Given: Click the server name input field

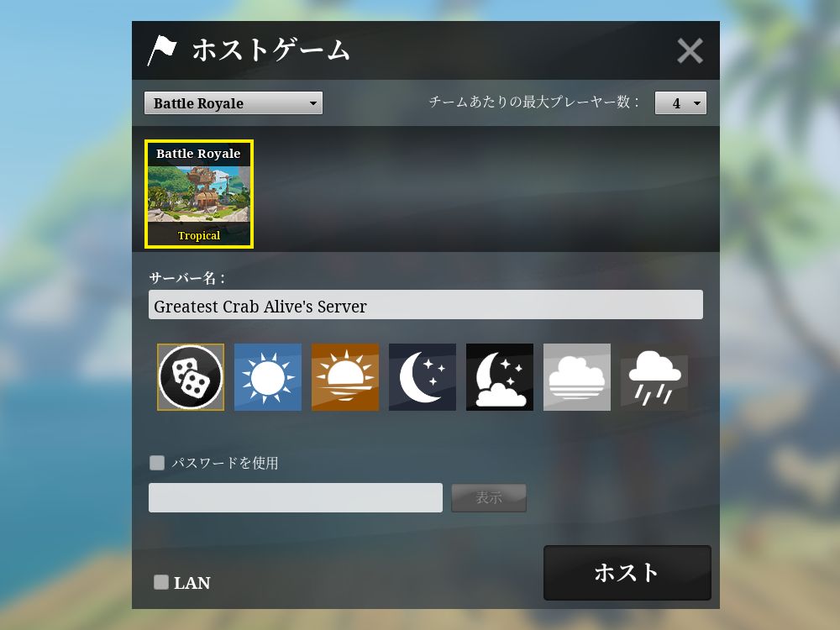Looking at the screenshot, I should point(425,305).
